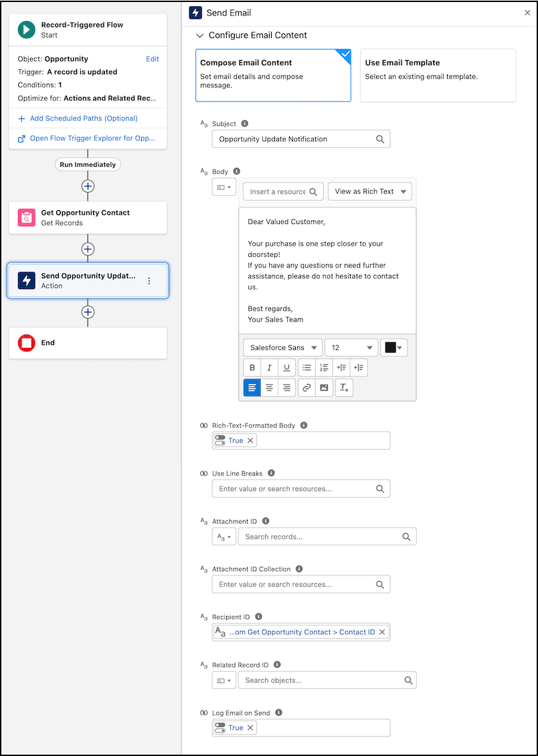Open the black text color picker
The width and height of the screenshot is (538, 756).
tap(394, 348)
